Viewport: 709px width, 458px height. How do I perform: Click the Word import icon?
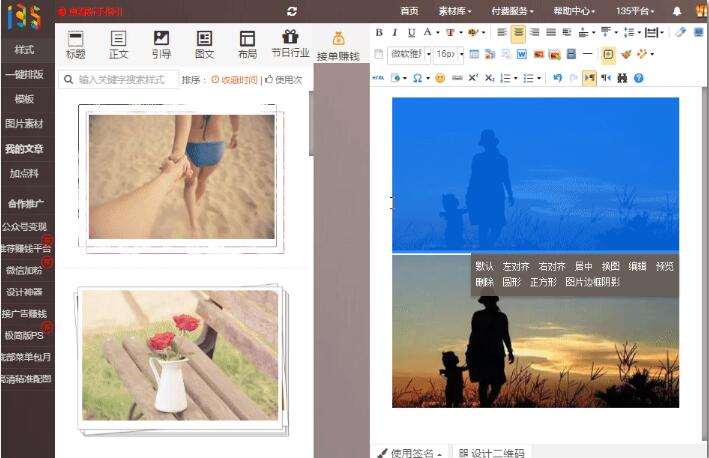point(521,55)
